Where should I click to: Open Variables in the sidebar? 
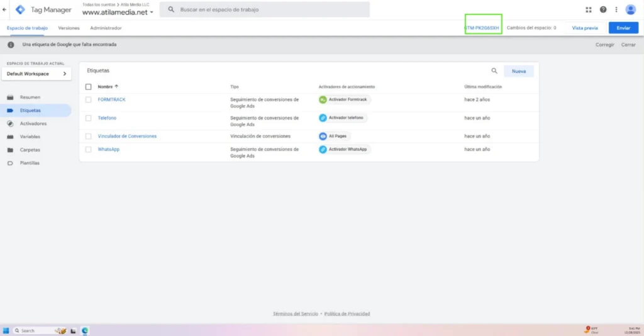(x=30, y=137)
